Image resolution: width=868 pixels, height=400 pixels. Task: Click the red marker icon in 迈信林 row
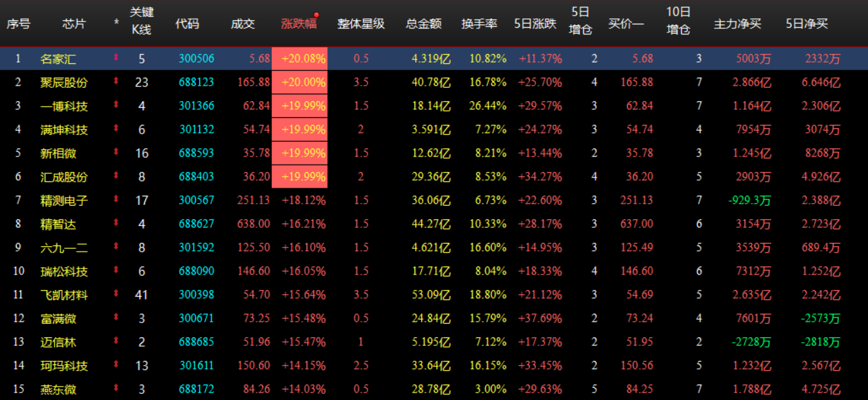point(116,341)
